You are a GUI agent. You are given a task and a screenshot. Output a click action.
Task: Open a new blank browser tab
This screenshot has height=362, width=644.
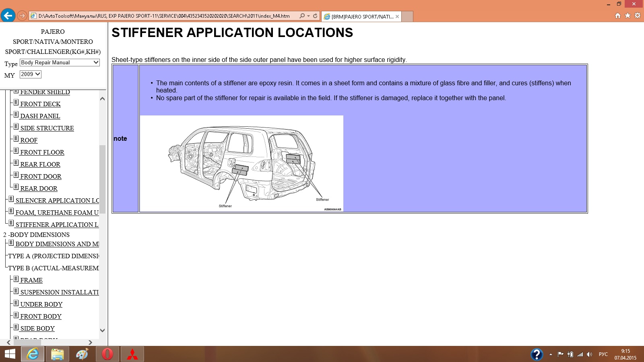pos(407,16)
